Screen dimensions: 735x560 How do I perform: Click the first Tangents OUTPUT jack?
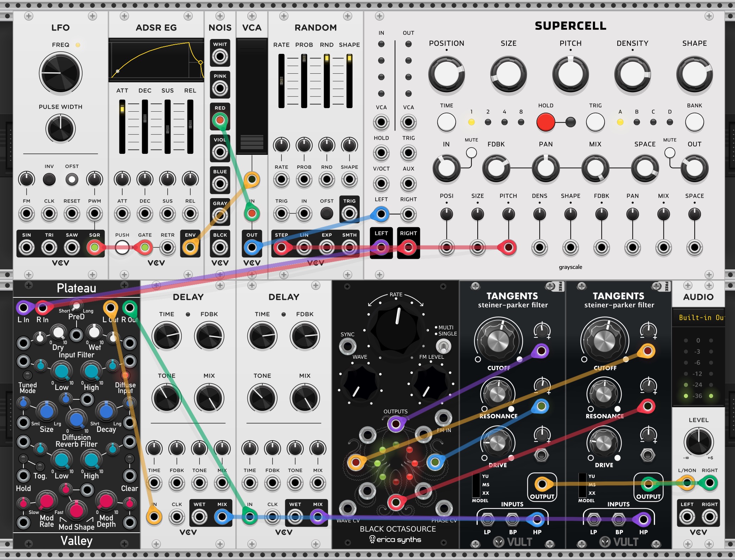[x=542, y=484]
